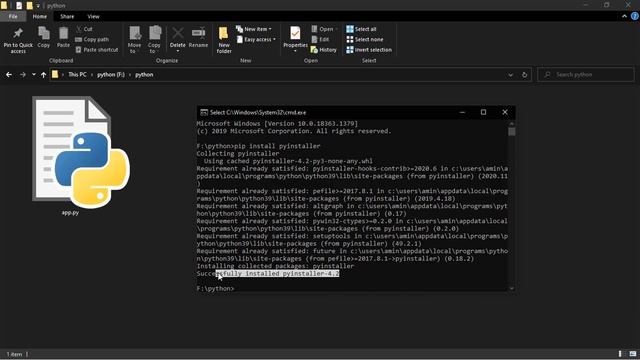Click highlighted 'installed pyinstaller-4.2' text

[x=292, y=273]
